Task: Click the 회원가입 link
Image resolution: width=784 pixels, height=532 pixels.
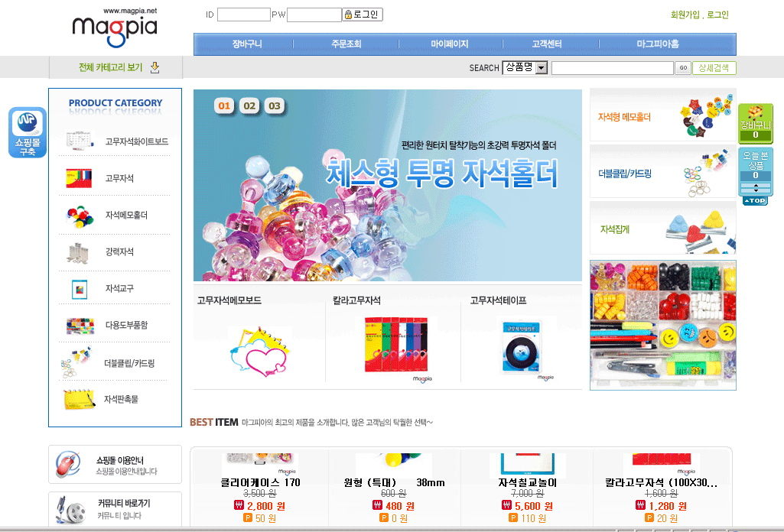Action: pos(685,15)
